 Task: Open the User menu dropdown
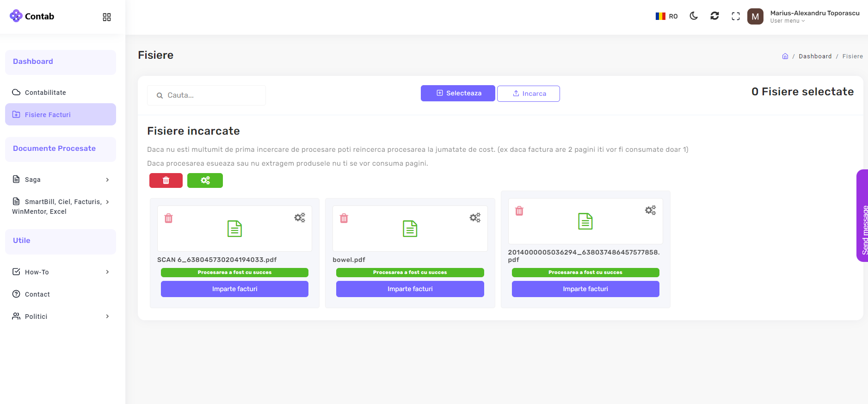(787, 21)
